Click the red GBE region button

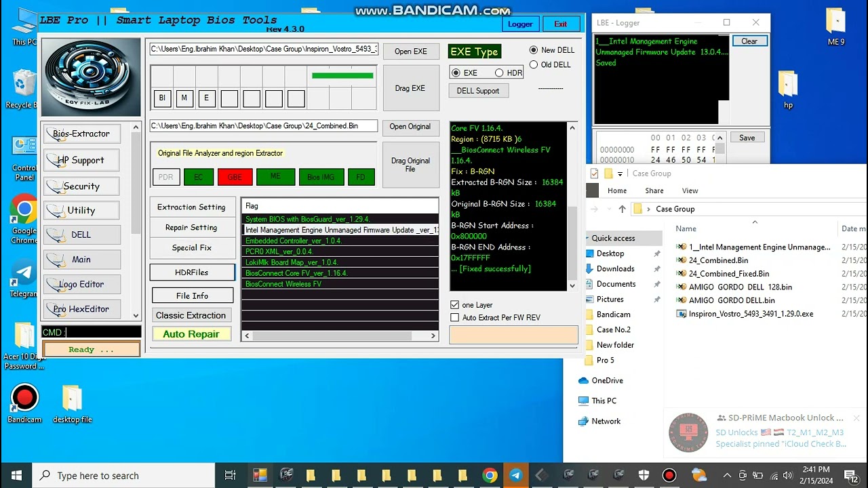tap(235, 177)
